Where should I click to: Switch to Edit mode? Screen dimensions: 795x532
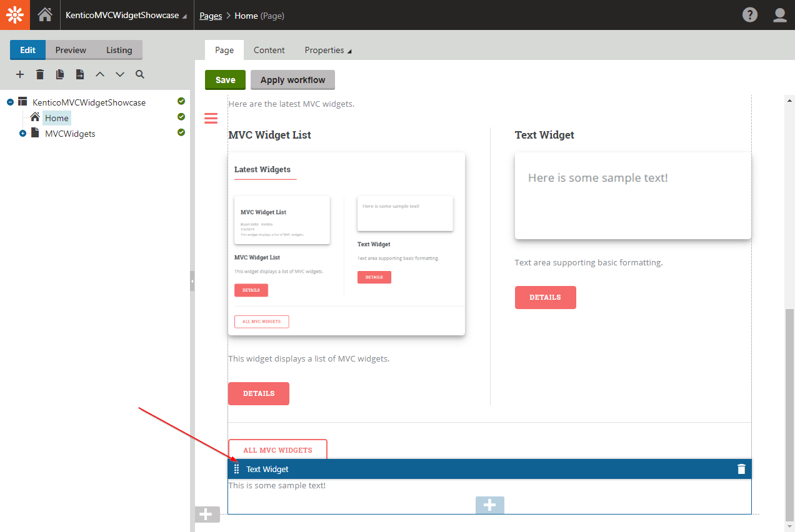point(27,50)
